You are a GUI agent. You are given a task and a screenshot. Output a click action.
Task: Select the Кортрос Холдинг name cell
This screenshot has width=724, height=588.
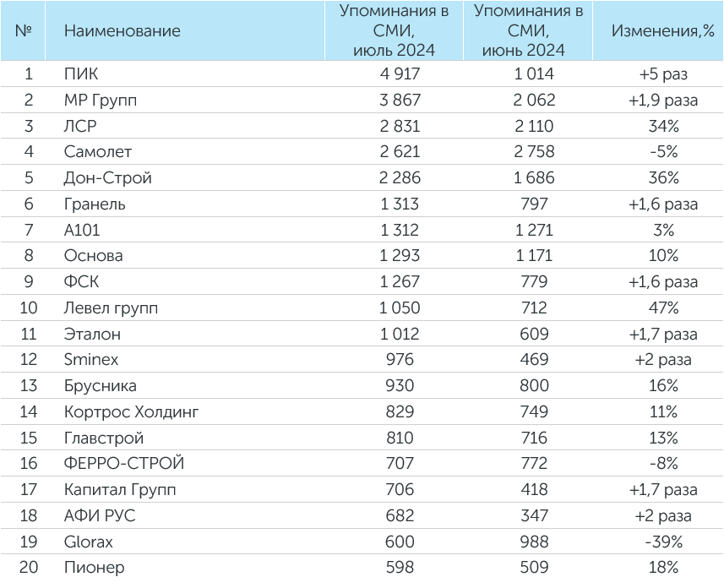point(131,411)
